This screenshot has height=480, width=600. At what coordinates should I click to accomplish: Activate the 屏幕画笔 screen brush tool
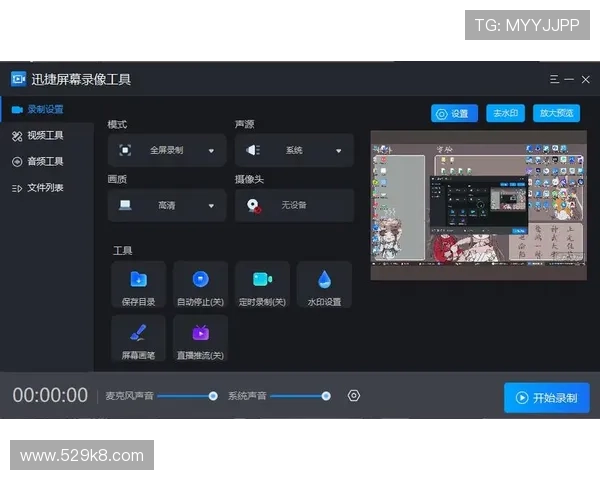pos(139,339)
